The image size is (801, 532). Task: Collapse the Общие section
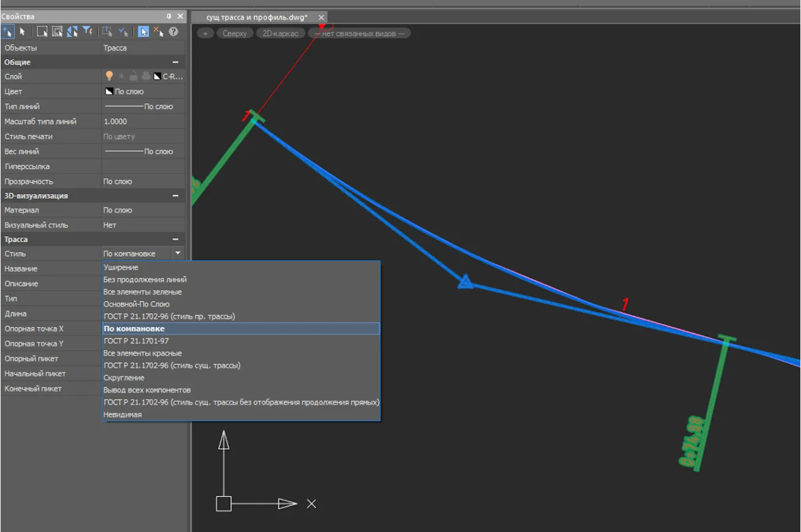(175, 62)
